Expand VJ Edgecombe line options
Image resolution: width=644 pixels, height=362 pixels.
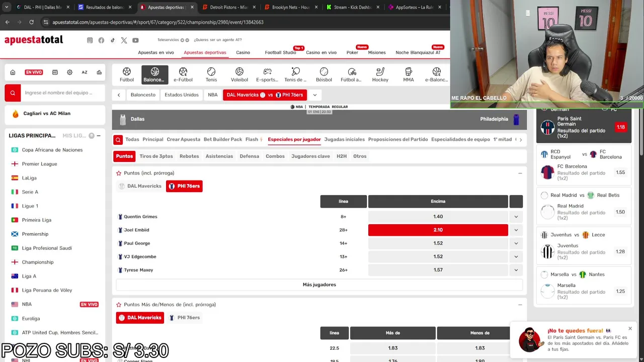coord(516,256)
